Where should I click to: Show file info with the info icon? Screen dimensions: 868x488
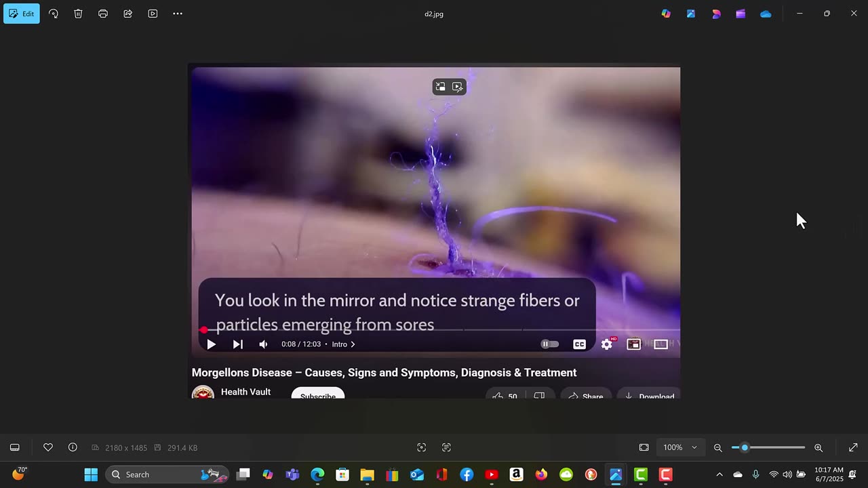[x=73, y=447]
